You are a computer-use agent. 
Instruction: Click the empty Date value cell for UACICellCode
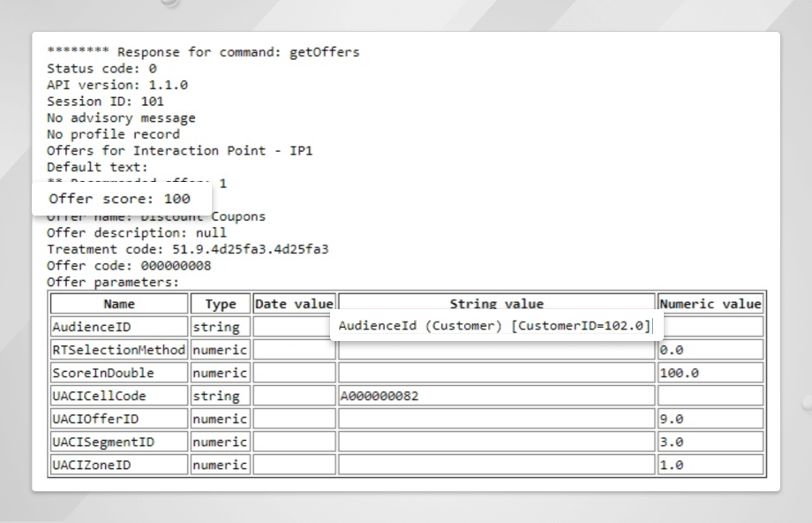coord(293,396)
